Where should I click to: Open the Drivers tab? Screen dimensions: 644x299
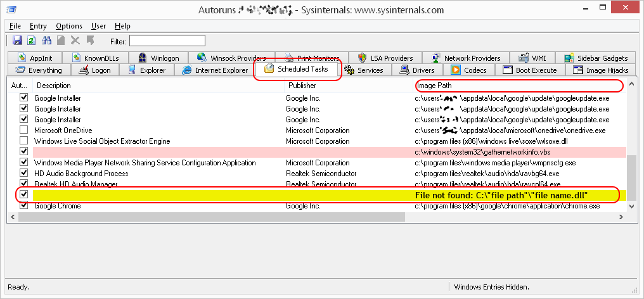click(418, 70)
